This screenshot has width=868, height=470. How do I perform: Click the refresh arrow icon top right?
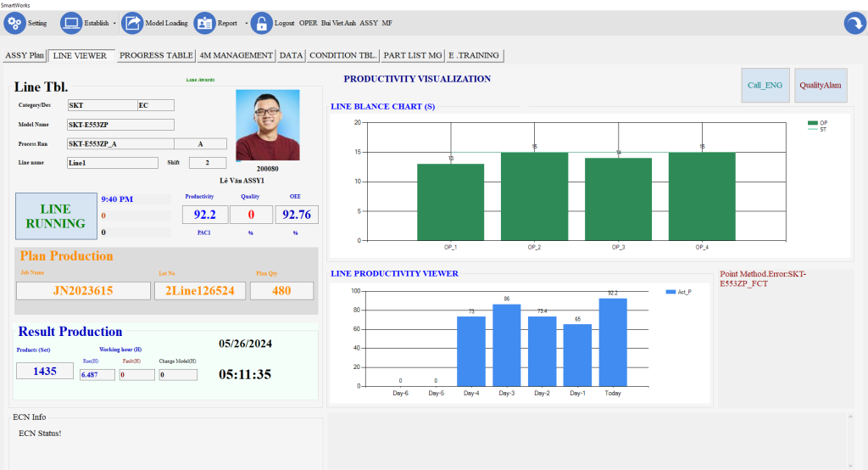click(x=855, y=23)
